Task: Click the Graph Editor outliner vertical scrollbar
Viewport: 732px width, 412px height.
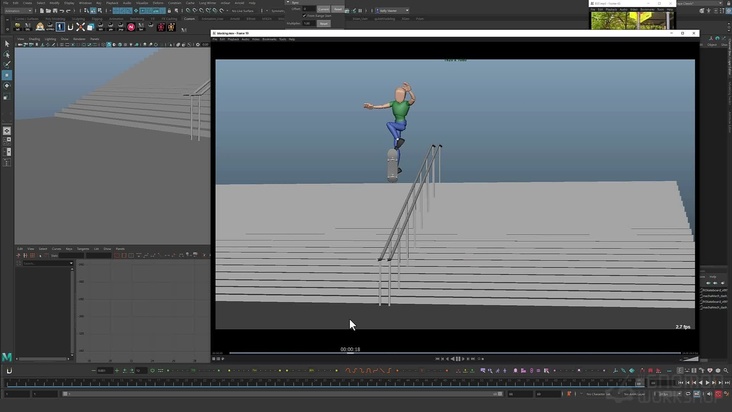Action: (72, 312)
